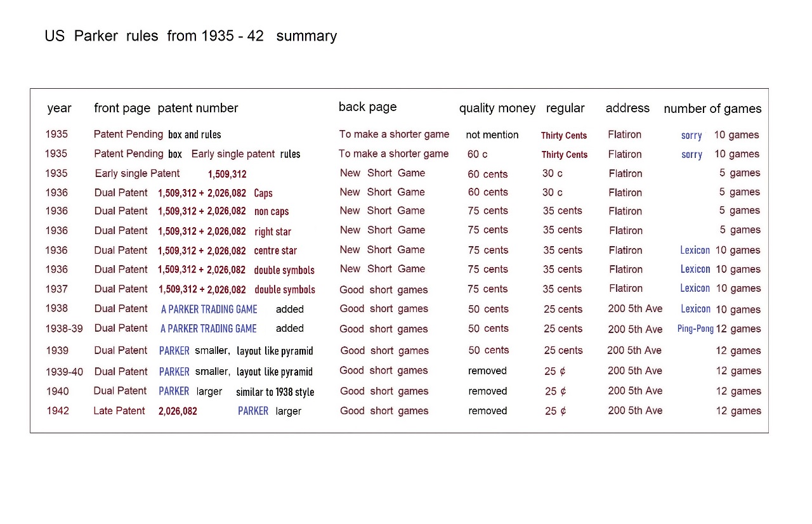Select '12 games' in the 1942 row
Screen dimensions: 812x524
738,411
